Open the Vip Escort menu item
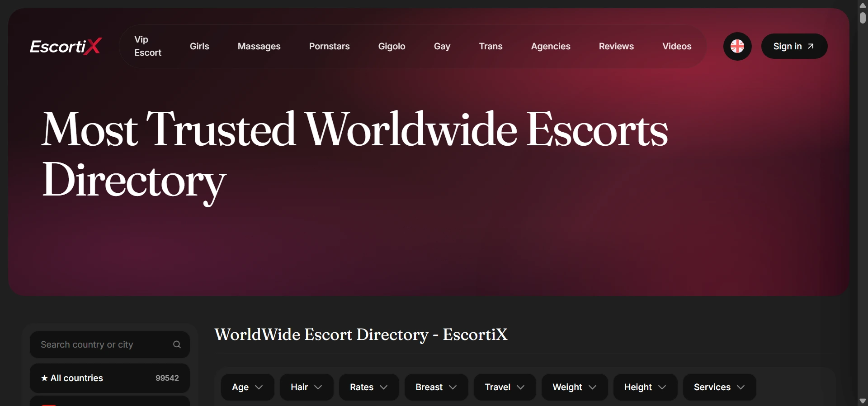Image resolution: width=868 pixels, height=406 pixels. 148,46
